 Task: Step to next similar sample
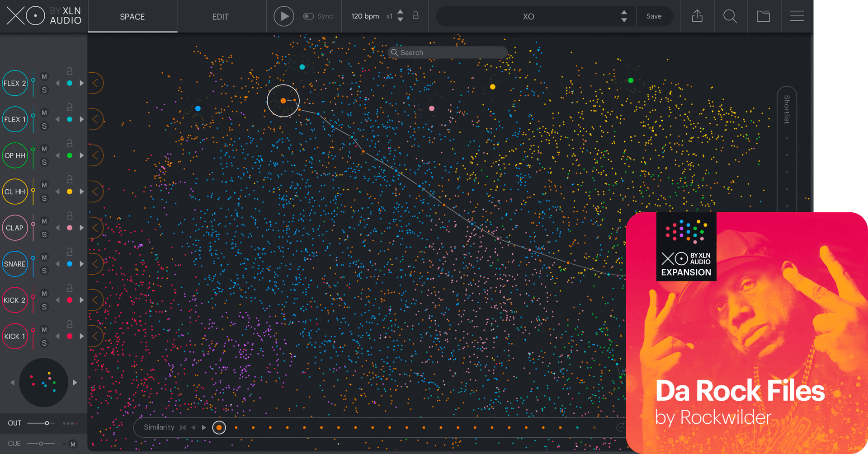pos(204,427)
